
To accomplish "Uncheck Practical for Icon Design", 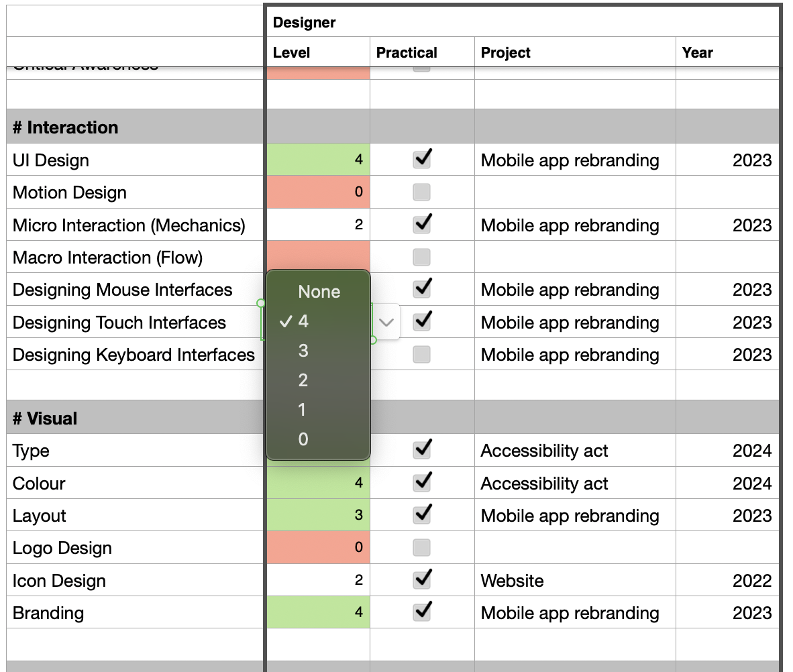I will tap(421, 579).
